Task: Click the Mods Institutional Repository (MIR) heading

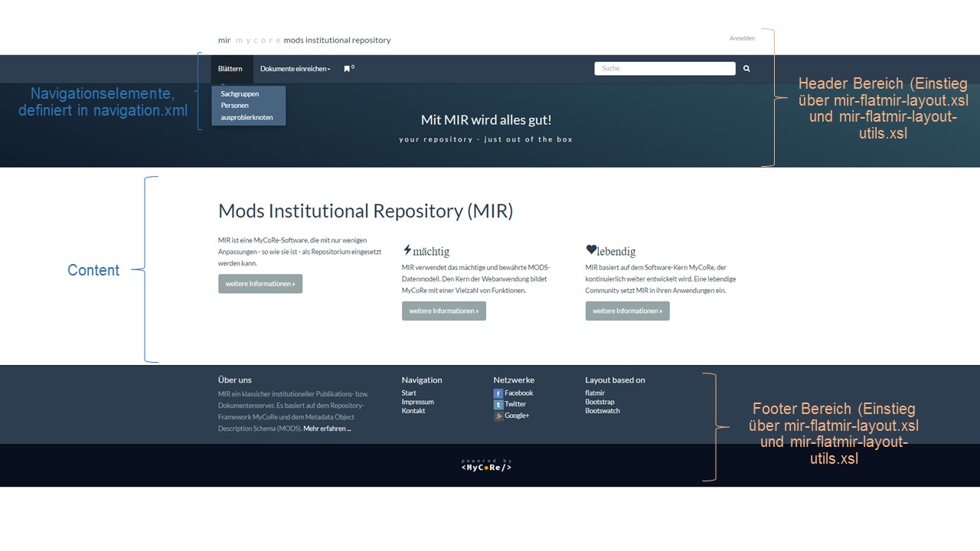Action: coord(365,210)
